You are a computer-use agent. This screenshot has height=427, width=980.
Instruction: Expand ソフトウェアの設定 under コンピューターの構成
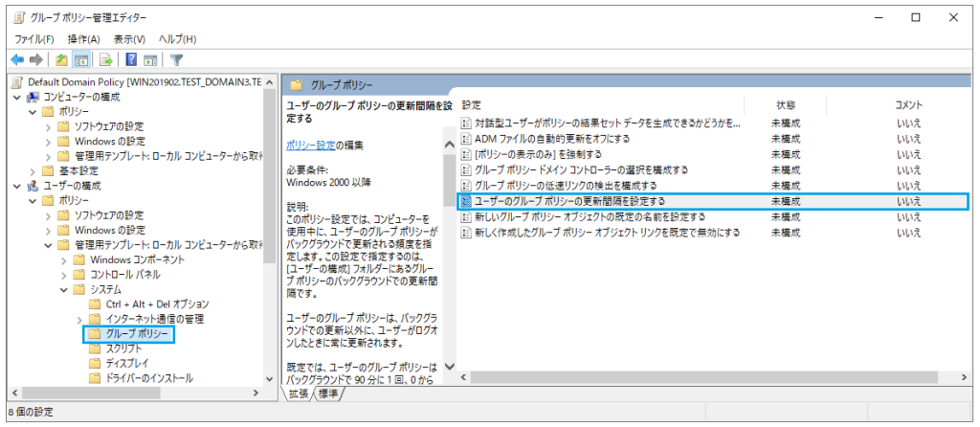tap(48, 127)
